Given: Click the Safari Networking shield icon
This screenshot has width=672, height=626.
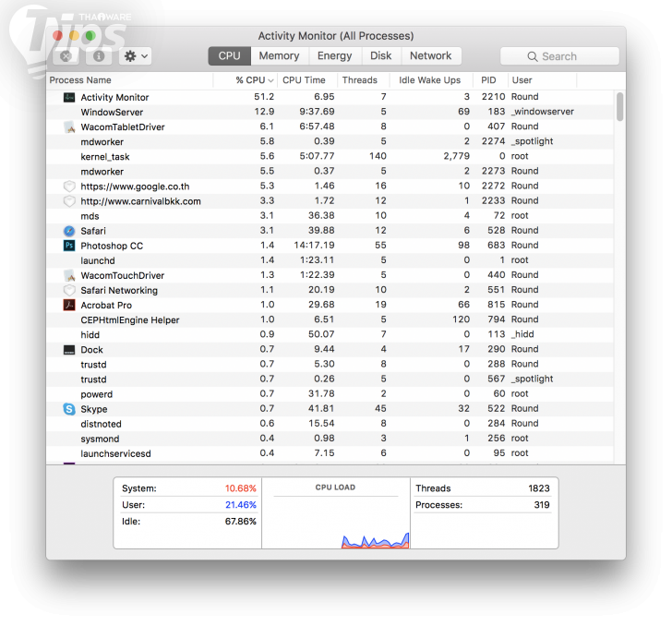Looking at the screenshot, I should pyautogui.click(x=69, y=290).
